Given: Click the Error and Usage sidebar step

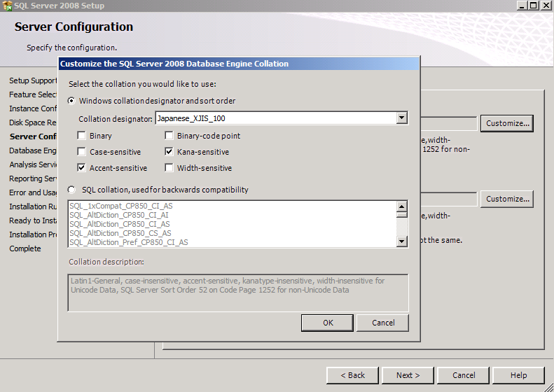Looking at the screenshot, I should click(x=33, y=192).
